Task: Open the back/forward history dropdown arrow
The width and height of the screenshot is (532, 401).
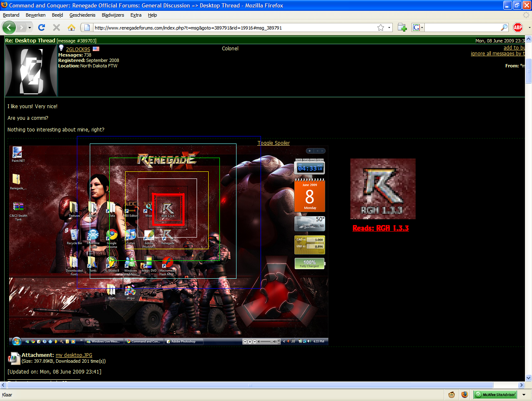Action: 30,28
